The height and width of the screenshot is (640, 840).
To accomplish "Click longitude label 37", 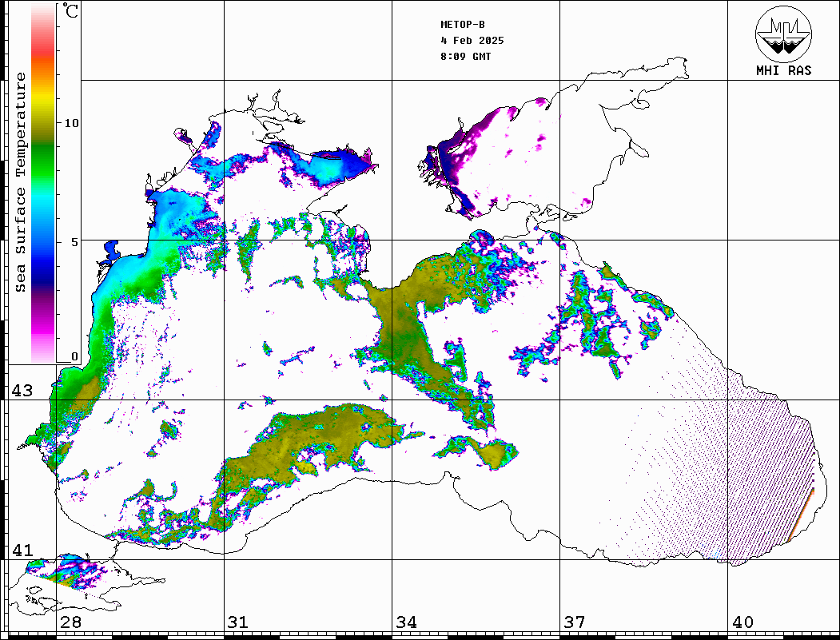I will point(575,622).
